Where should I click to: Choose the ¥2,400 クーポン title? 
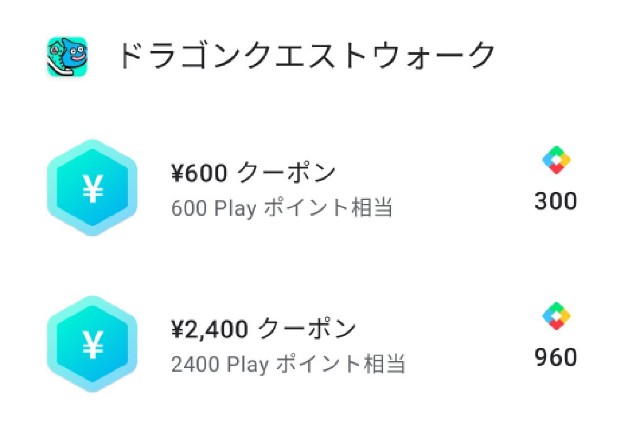tap(263, 329)
